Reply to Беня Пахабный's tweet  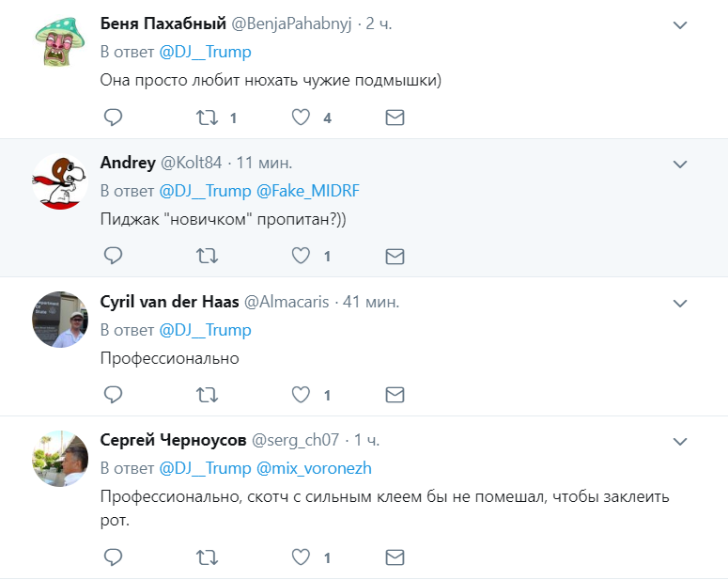(113, 118)
